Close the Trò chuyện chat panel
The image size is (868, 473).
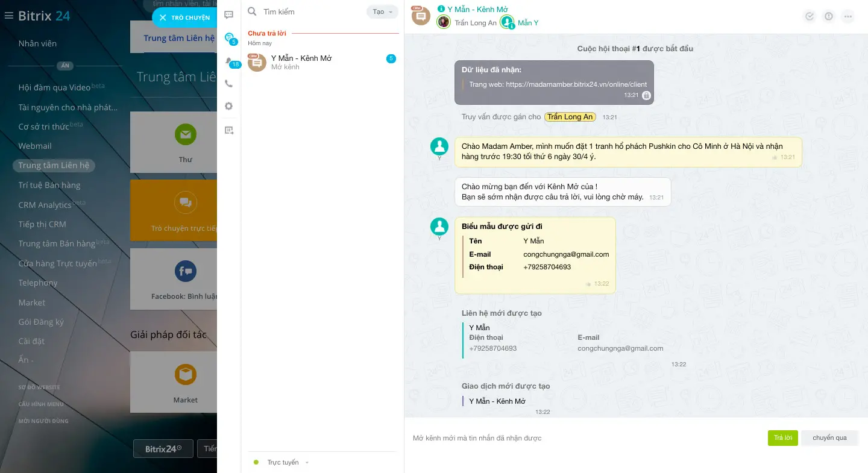tap(163, 17)
